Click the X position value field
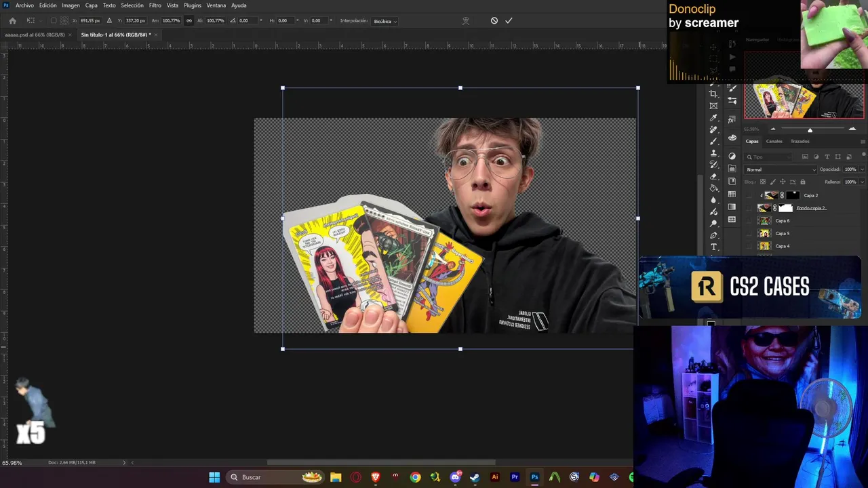The image size is (868, 488). click(x=90, y=21)
